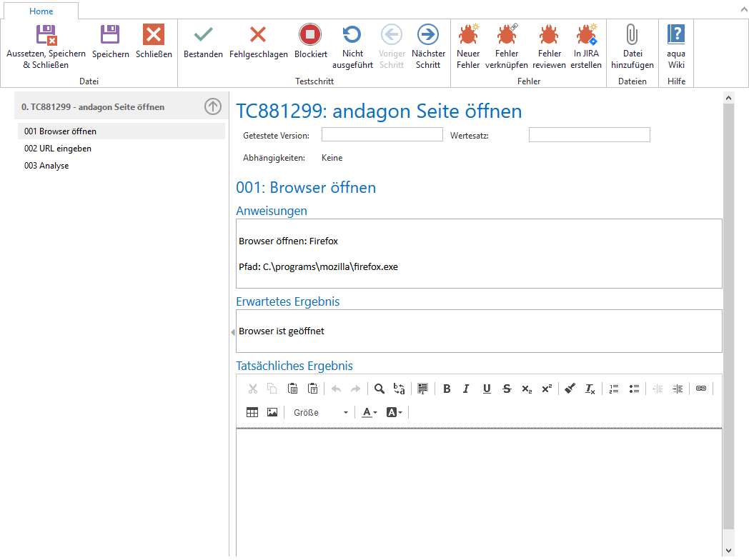Click Nicht ausgeführt reset icon
The width and height of the screenshot is (749, 560).
click(x=352, y=41)
